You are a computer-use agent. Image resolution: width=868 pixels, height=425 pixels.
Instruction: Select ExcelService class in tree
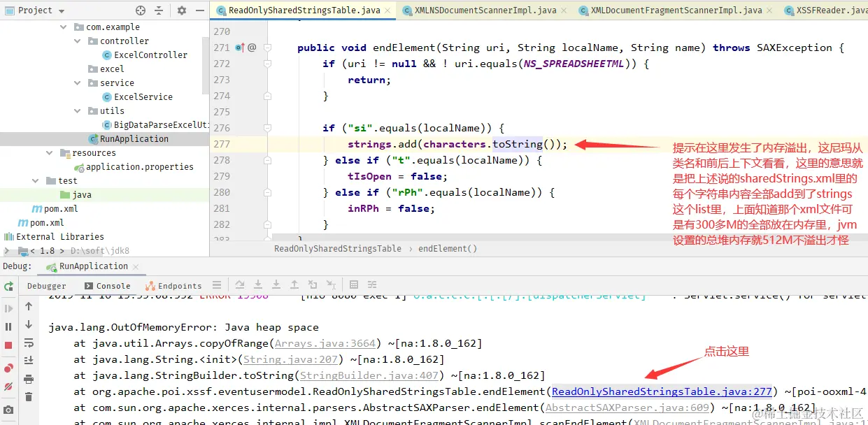(136, 96)
